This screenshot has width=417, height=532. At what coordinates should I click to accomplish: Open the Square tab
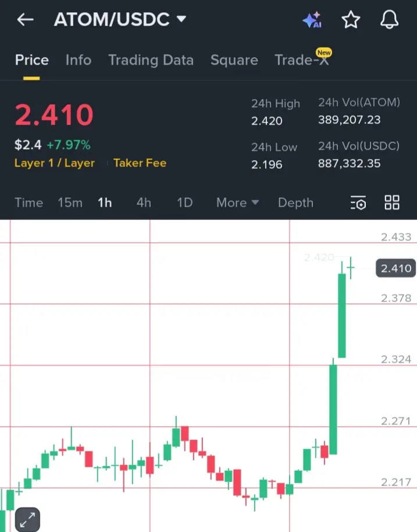(234, 60)
